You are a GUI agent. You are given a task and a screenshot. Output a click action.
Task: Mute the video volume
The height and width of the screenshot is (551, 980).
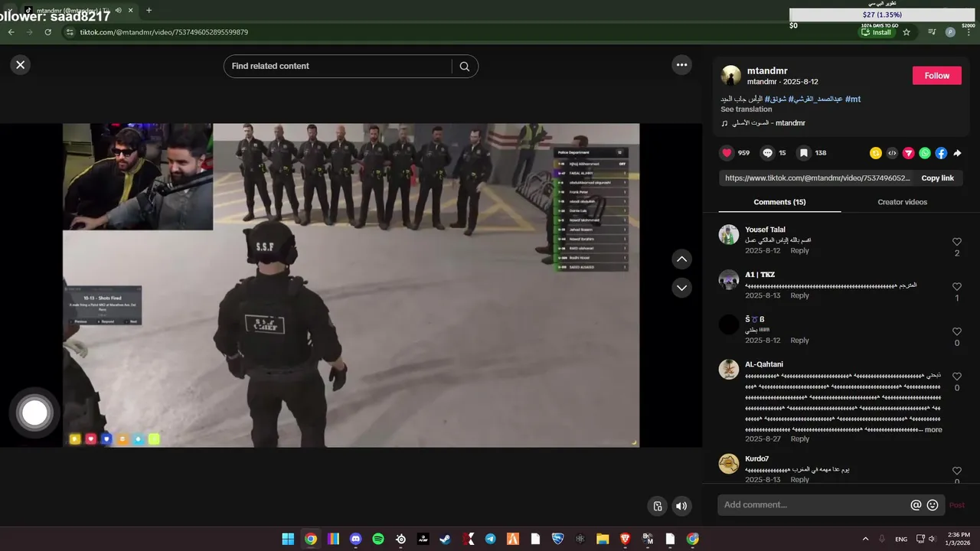[681, 506]
